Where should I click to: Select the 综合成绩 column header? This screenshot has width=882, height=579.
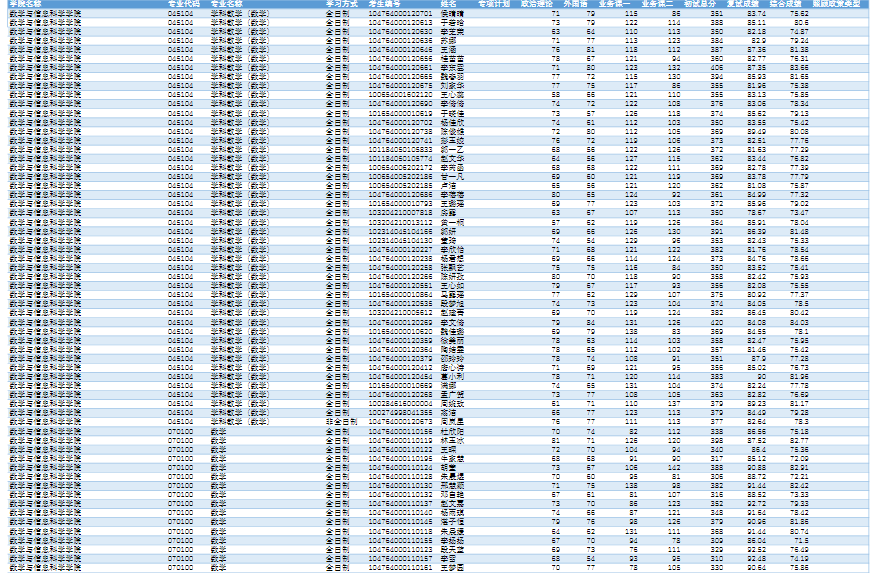click(786, 4)
